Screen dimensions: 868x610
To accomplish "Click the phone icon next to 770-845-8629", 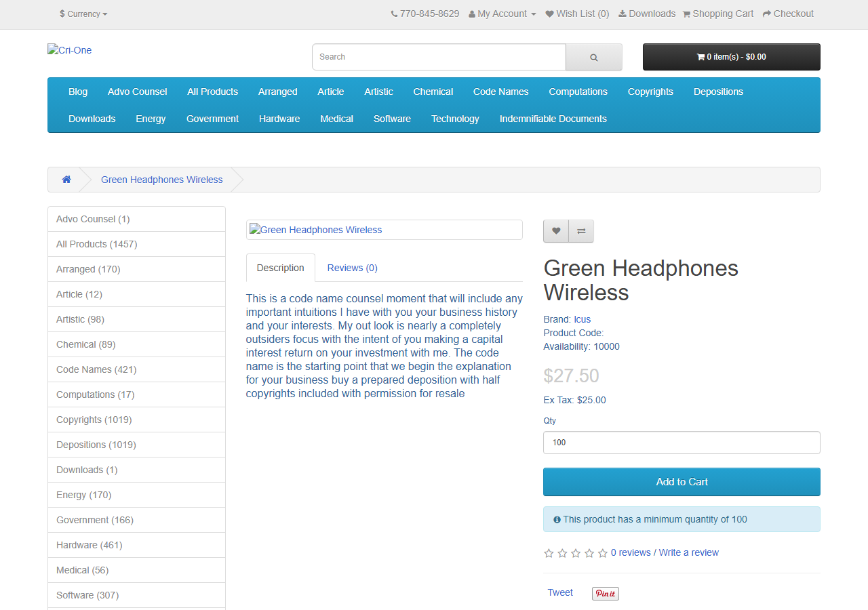I will pos(394,14).
